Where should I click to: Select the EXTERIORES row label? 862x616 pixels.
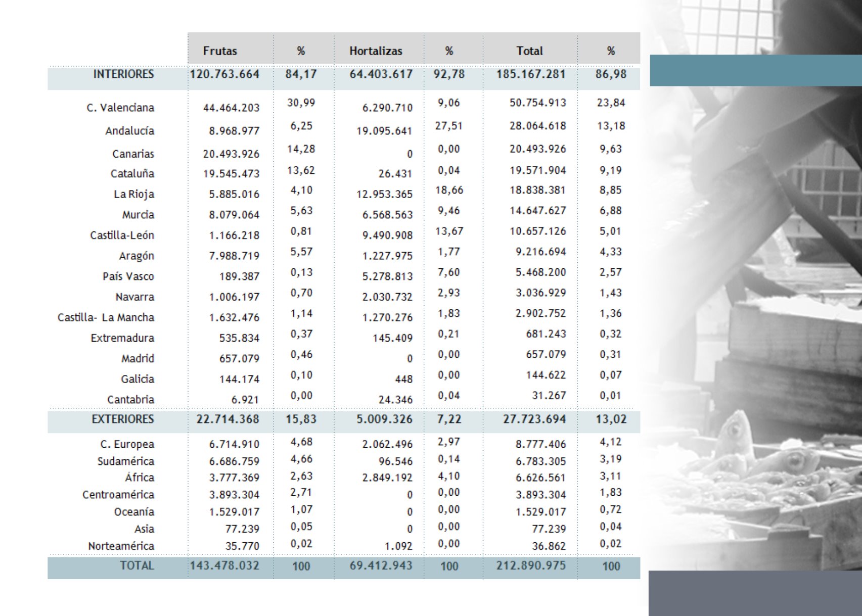coord(123,419)
